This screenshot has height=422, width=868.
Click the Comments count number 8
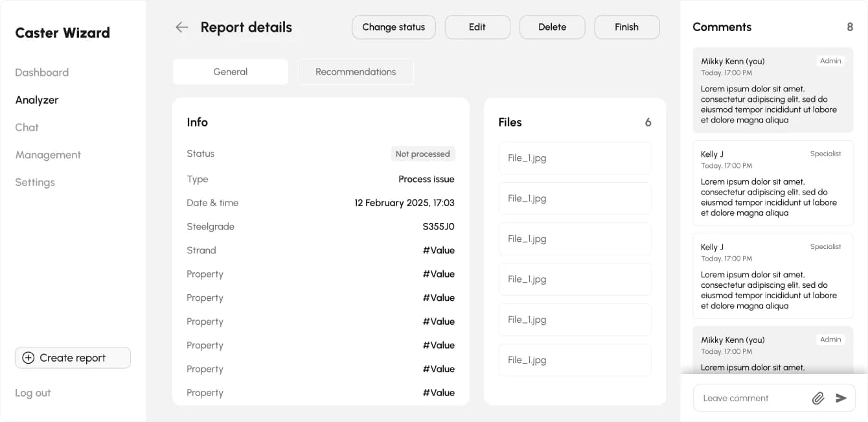(850, 27)
